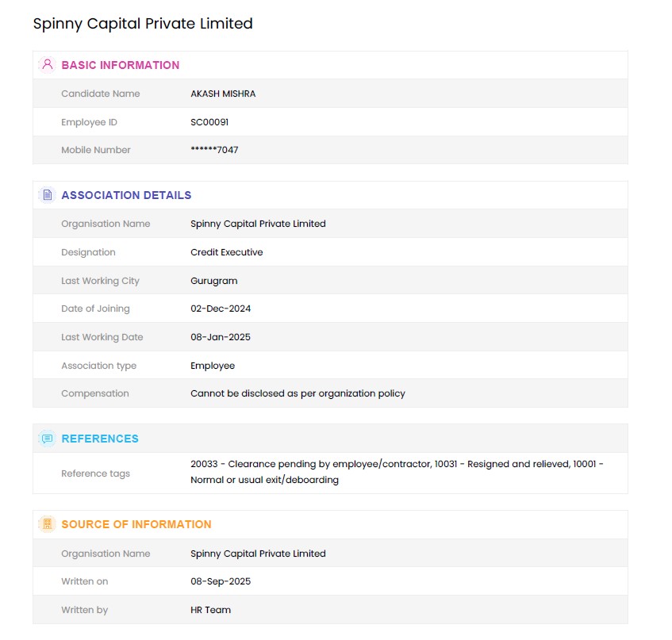Click the Association Details document icon
The width and height of the screenshot is (672, 640).
tap(47, 195)
